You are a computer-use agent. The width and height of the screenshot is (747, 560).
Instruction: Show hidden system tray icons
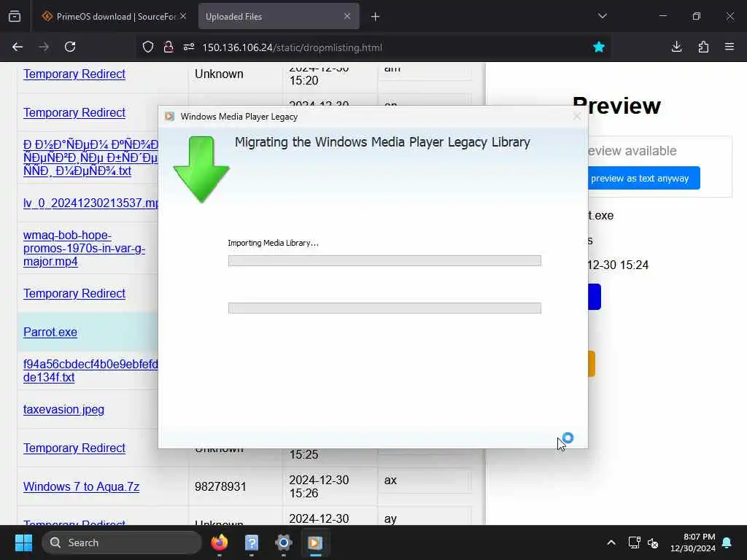[x=611, y=542]
